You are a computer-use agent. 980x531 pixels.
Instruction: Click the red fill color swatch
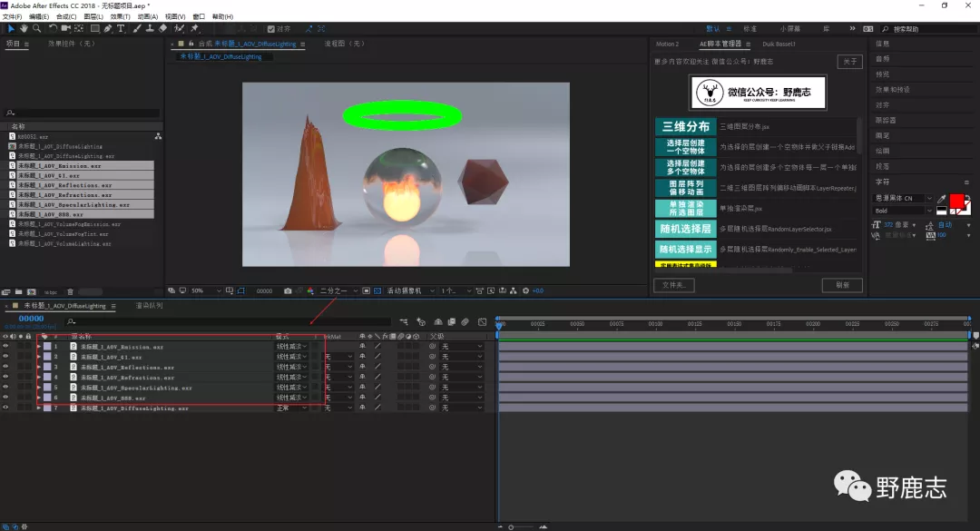coord(955,201)
